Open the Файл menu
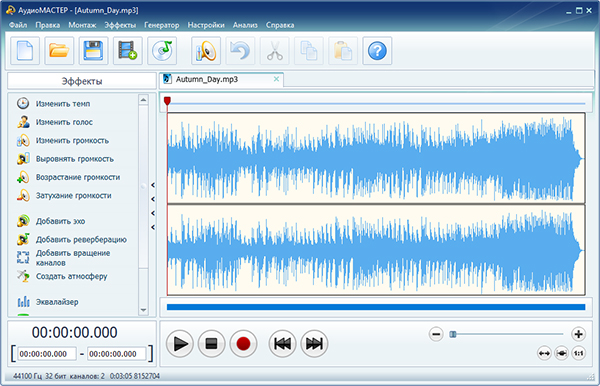The image size is (600, 386). coord(18,25)
